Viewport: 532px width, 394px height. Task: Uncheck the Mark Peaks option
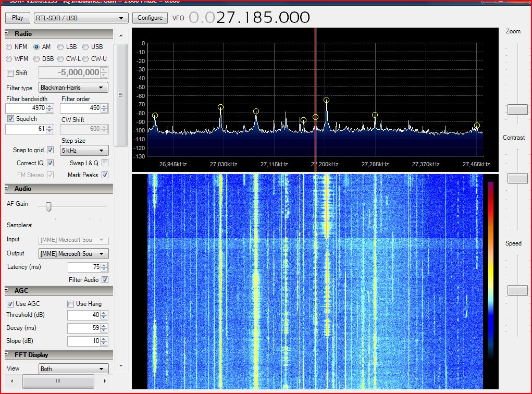click(105, 175)
